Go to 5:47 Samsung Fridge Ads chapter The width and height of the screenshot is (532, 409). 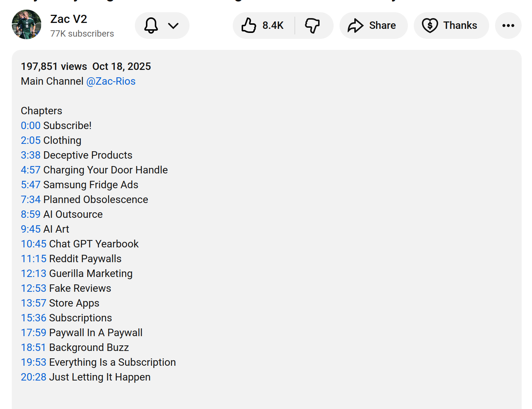[31, 185]
